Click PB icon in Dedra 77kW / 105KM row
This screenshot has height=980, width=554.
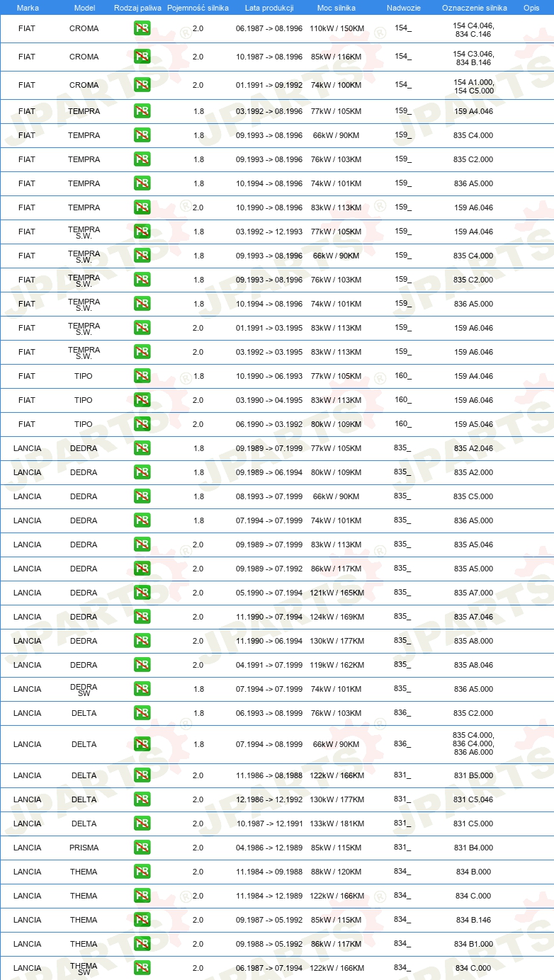coord(142,448)
